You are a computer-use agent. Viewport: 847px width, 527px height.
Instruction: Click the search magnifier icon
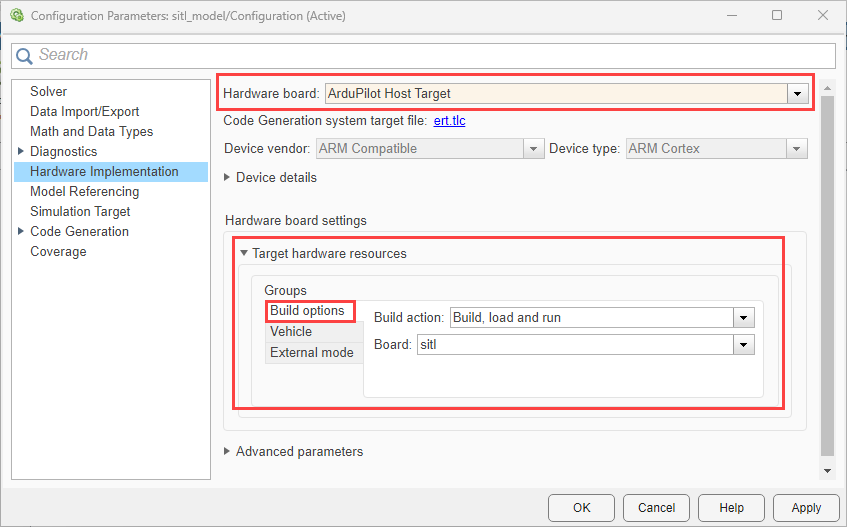point(24,56)
